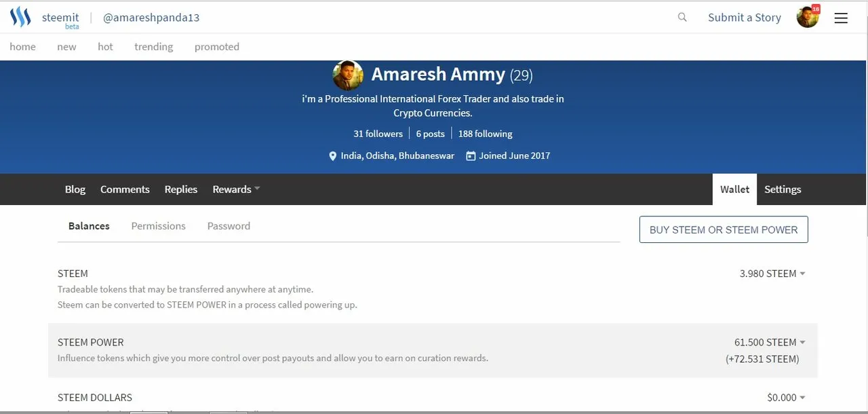Click the location pin icon
The image size is (868, 414).
point(332,156)
